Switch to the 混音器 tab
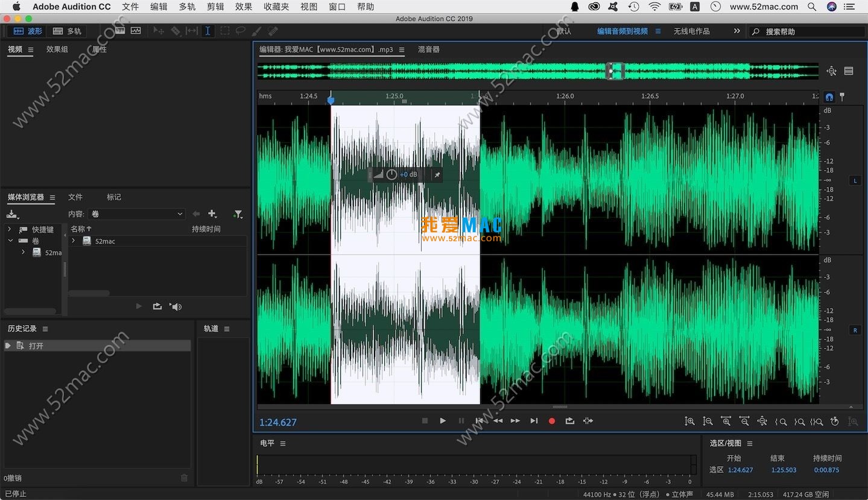 point(429,49)
